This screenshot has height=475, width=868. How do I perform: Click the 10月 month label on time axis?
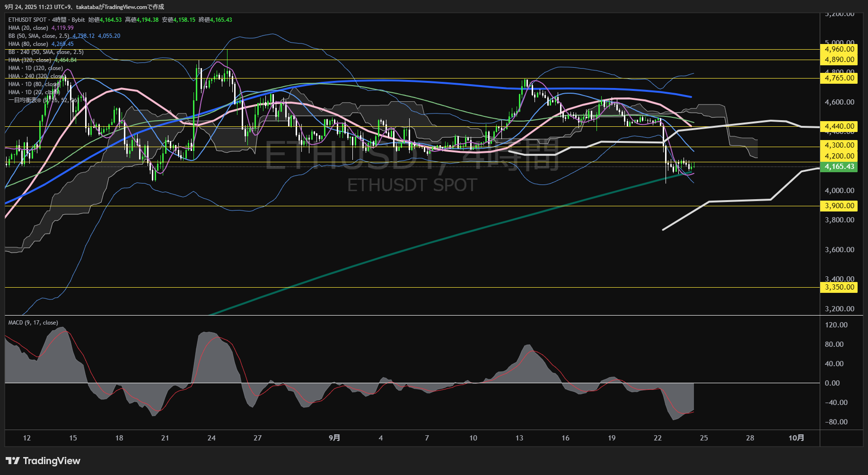pos(796,438)
